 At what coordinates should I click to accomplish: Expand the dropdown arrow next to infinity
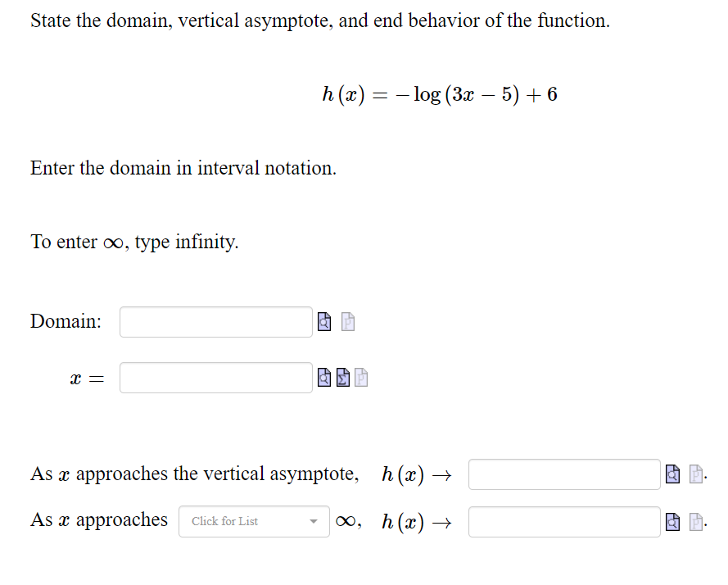coord(313,521)
